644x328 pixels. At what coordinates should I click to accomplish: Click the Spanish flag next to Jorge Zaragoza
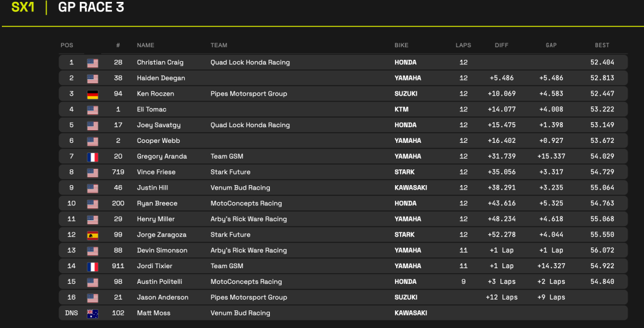(93, 235)
